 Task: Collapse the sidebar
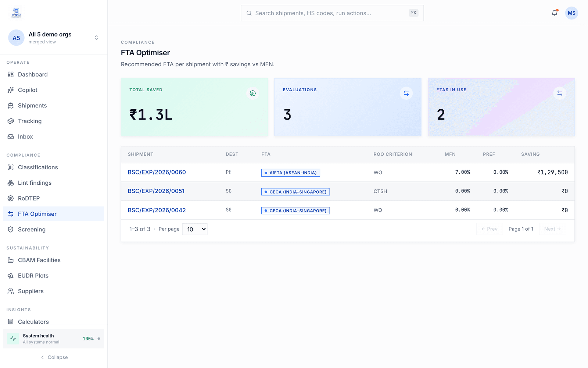[x=54, y=357]
